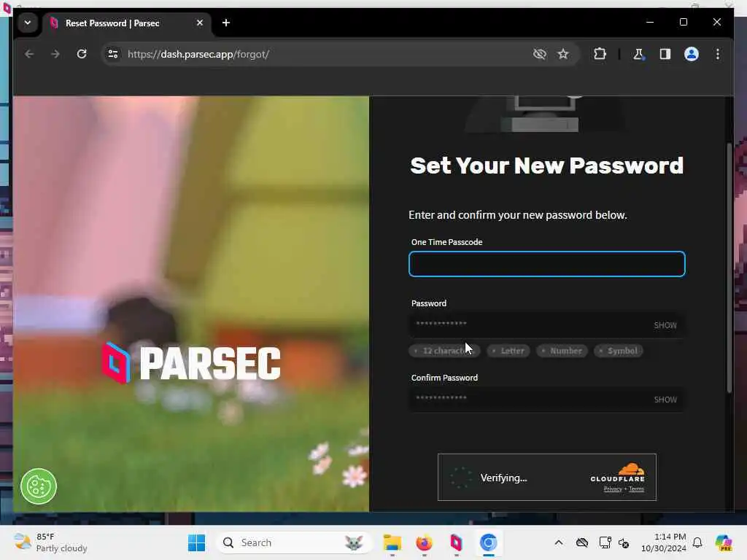Screen dimensions: 747x560
Task: Click the Number requirement chip
Action: point(562,351)
